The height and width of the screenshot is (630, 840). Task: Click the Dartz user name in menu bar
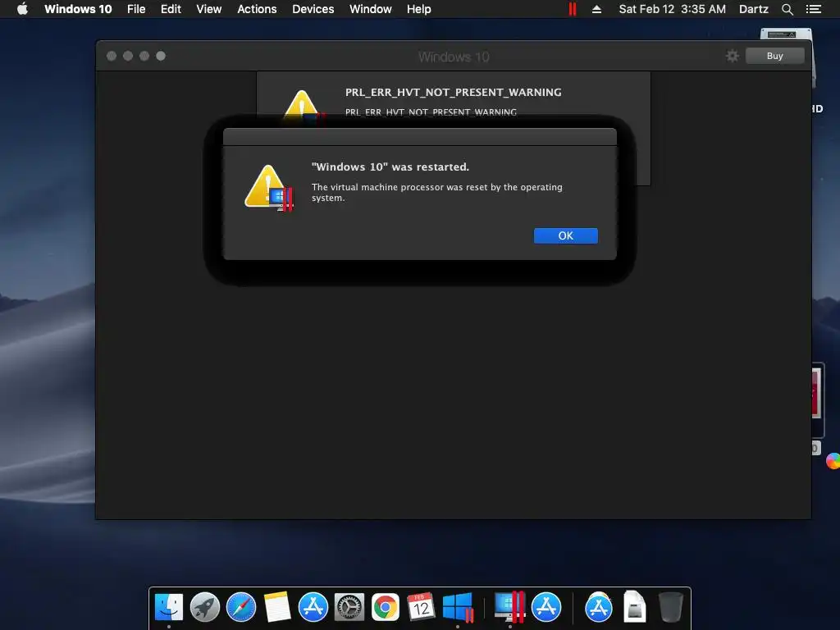click(x=753, y=9)
